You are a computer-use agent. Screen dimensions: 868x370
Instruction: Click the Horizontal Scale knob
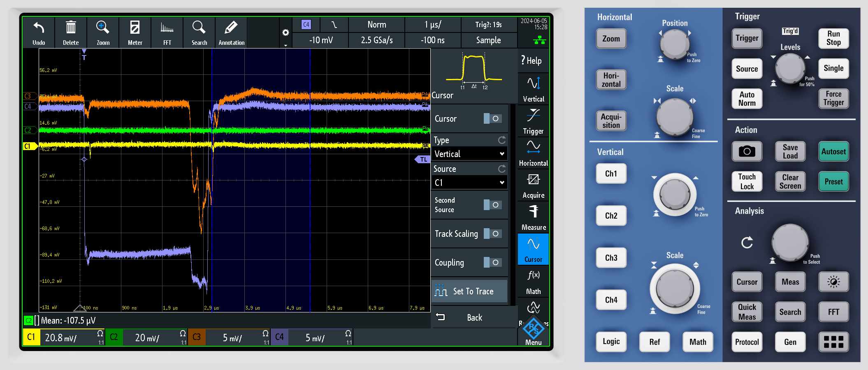coord(675,117)
